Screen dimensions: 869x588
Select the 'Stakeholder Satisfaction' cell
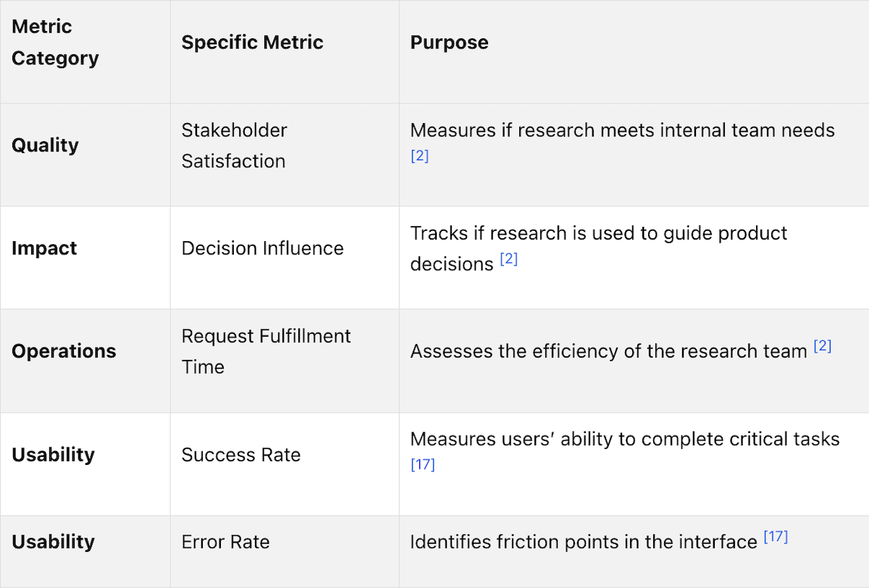click(x=234, y=146)
